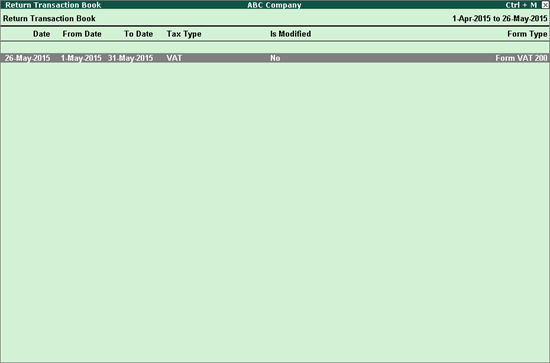Close the Return Transaction Book window
Screen dimensions: 550x363
pos(545,5)
